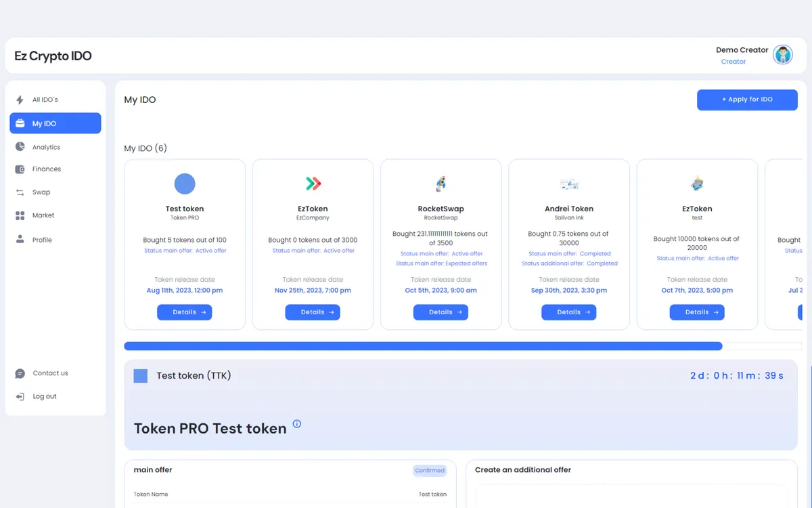Viewport: 812px width, 508px height.
Task: Click the Market grid icon
Action: pyautogui.click(x=20, y=215)
